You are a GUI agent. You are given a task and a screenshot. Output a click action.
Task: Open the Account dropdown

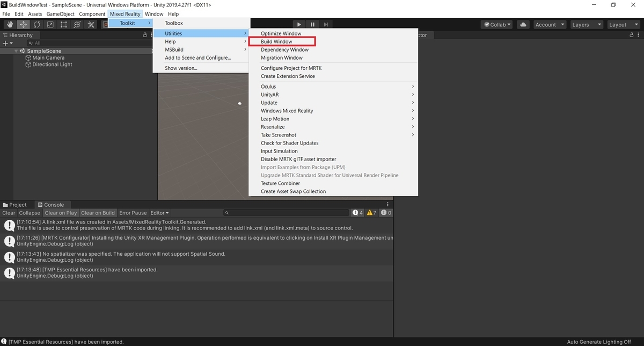(x=550, y=25)
